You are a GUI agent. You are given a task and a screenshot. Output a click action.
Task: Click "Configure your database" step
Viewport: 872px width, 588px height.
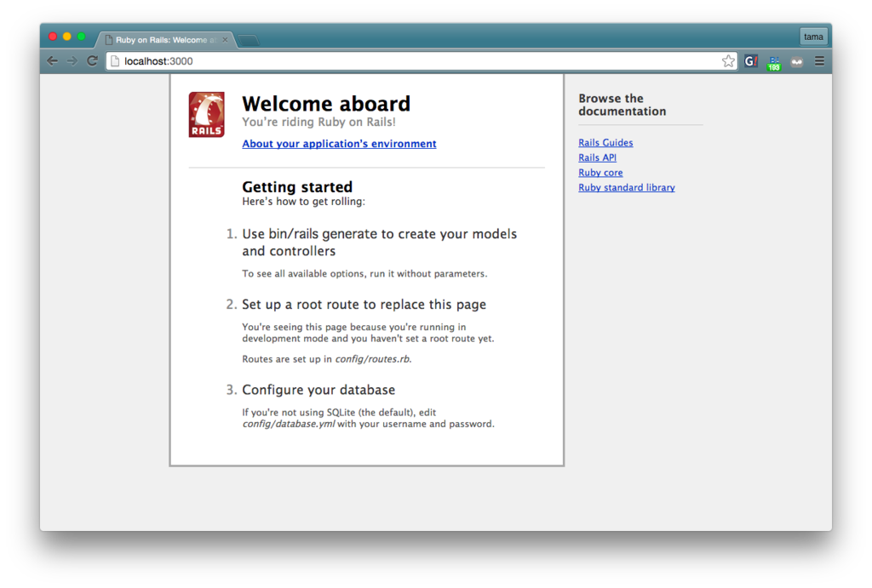pyautogui.click(x=318, y=390)
